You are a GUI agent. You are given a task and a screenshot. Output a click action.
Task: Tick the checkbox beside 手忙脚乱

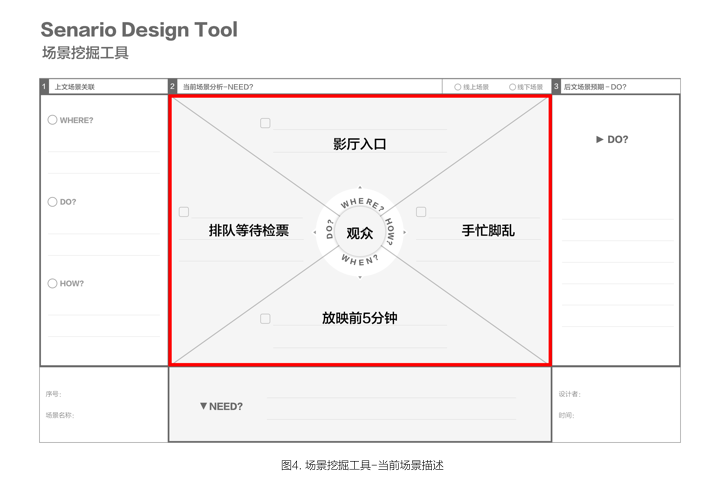pos(421,212)
